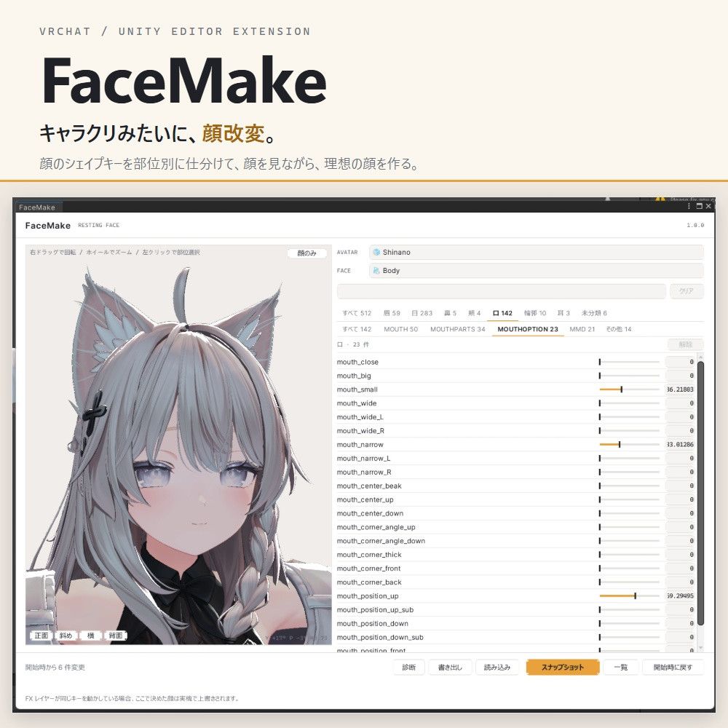
Task: Click the shape key list scrollbar
Action: pos(700,492)
